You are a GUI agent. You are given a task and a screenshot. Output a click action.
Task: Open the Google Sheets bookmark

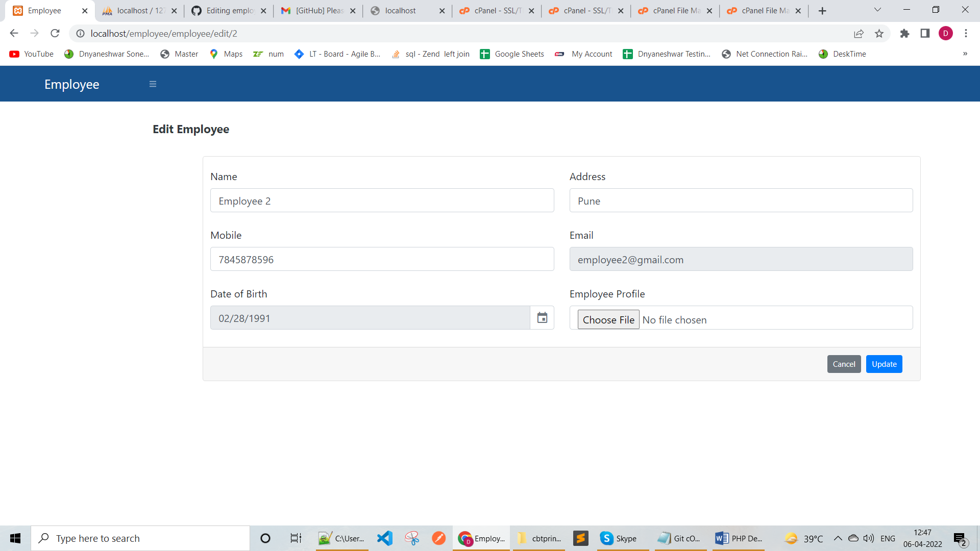(512, 54)
